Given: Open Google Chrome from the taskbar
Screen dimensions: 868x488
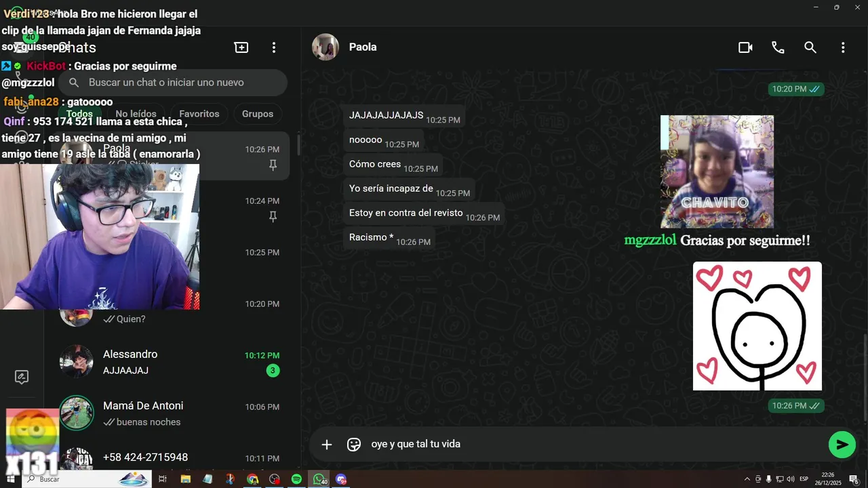Looking at the screenshot, I should pyautogui.click(x=252, y=479).
